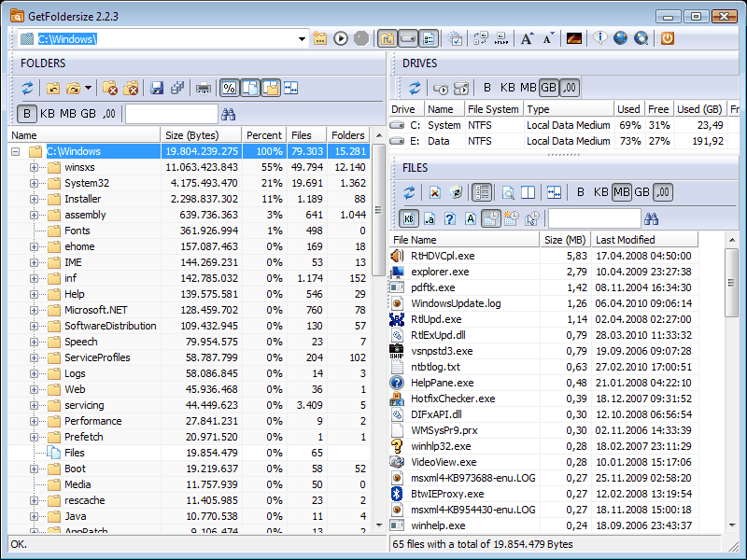Toggle the drives panel button in main toolbar
747x560 pixels.
coord(408,38)
